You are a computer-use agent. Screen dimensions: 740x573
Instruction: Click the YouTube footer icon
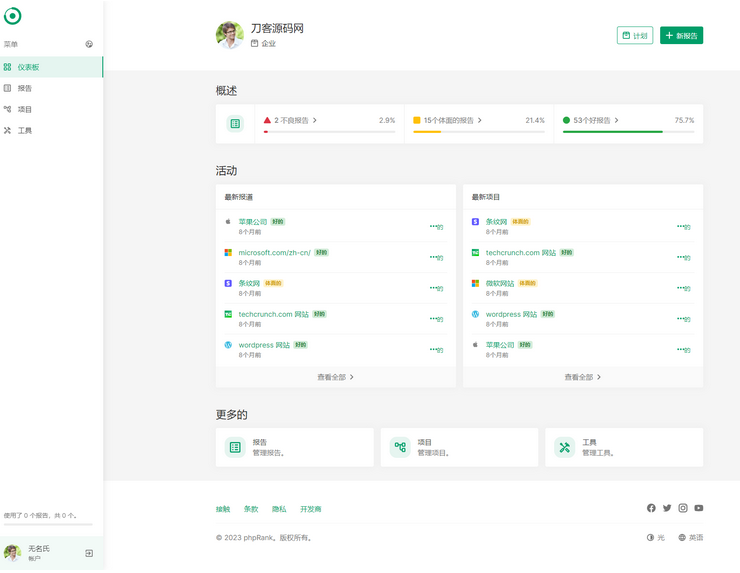click(x=699, y=508)
